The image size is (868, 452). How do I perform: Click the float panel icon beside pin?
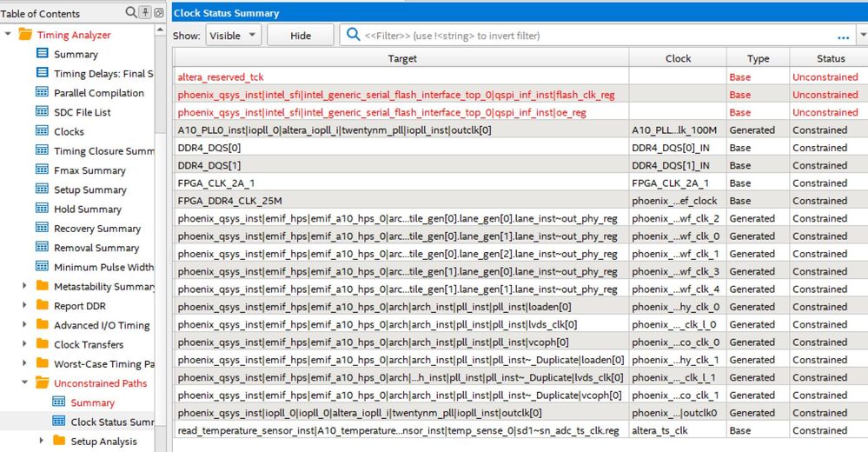click(158, 12)
